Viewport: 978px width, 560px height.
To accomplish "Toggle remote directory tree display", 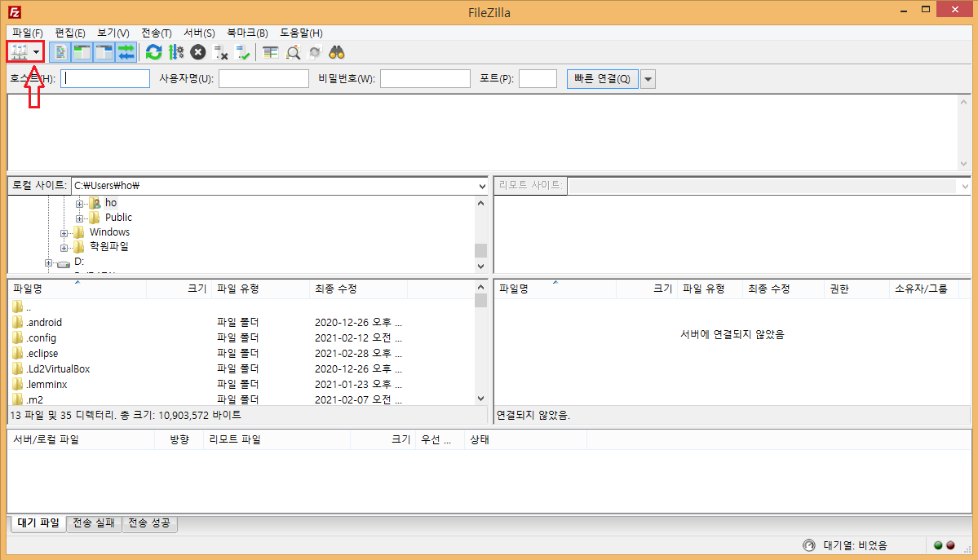I will point(104,52).
